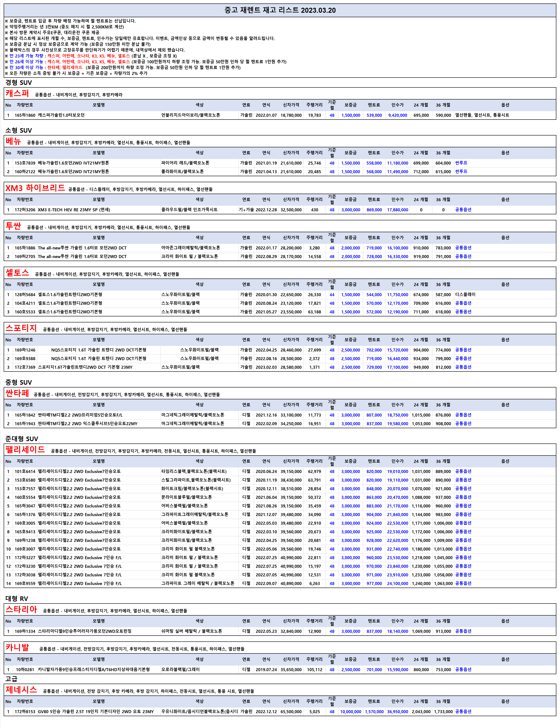560x728 pixels.
Task: Click the 중형 SUV category label
Action: 19,382
